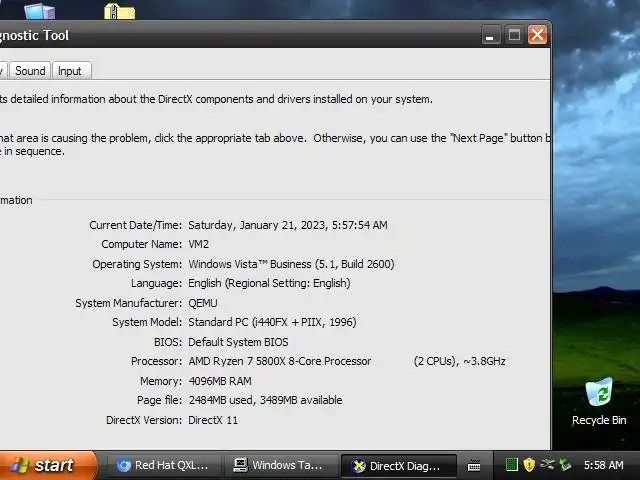Switch to Windows Task Manager taskbar button
The width and height of the screenshot is (640, 480).
pos(280,465)
